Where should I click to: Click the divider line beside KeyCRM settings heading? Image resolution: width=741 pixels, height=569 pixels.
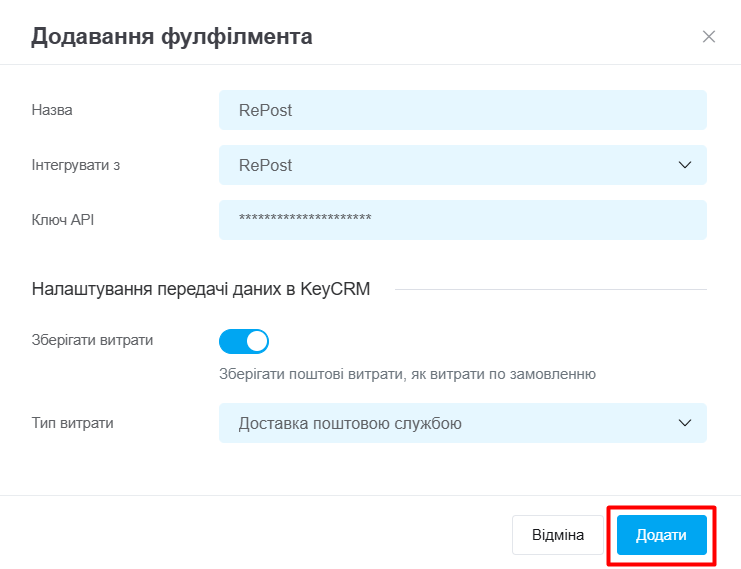coord(551,289)
